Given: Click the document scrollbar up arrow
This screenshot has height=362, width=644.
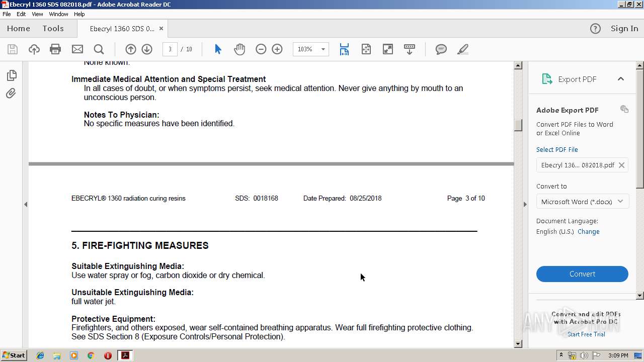Looking at the screenshot, I should point(518,65).
